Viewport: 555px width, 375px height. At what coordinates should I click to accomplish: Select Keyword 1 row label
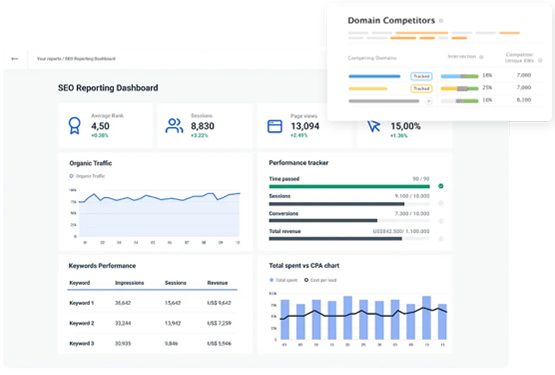82,303
